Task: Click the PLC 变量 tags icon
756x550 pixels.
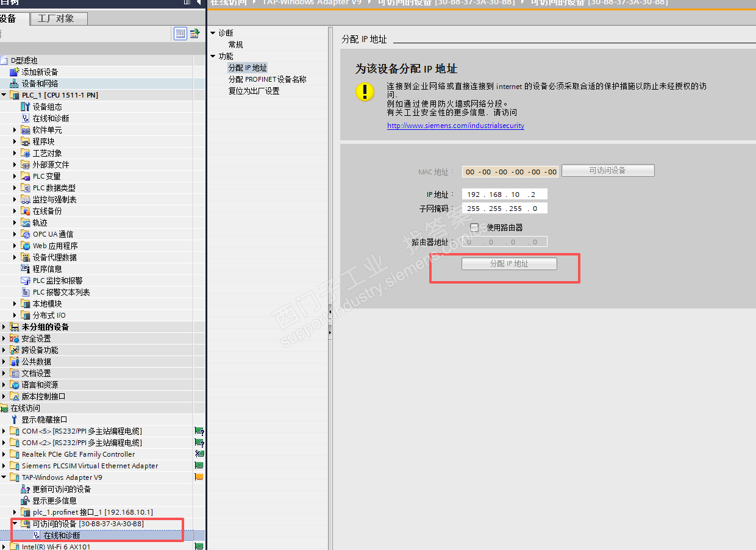Action: pyautogui.click(x=26, y=176)
